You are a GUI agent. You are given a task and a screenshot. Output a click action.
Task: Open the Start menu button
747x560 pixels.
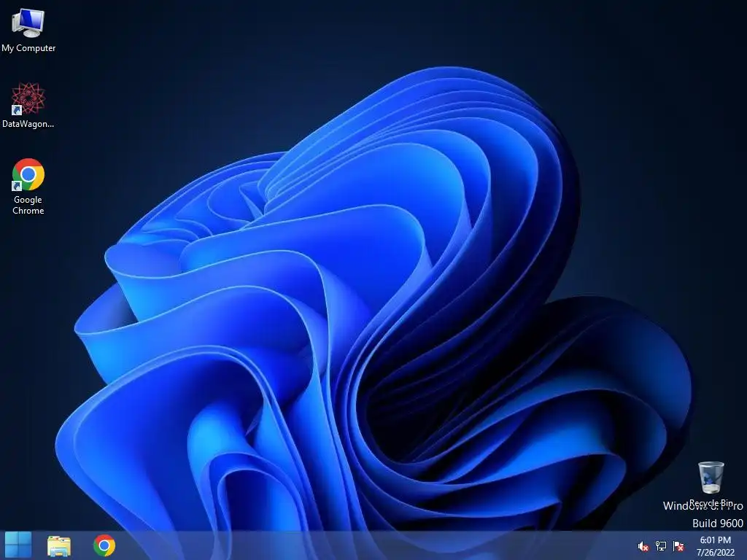tap(18, 545)
